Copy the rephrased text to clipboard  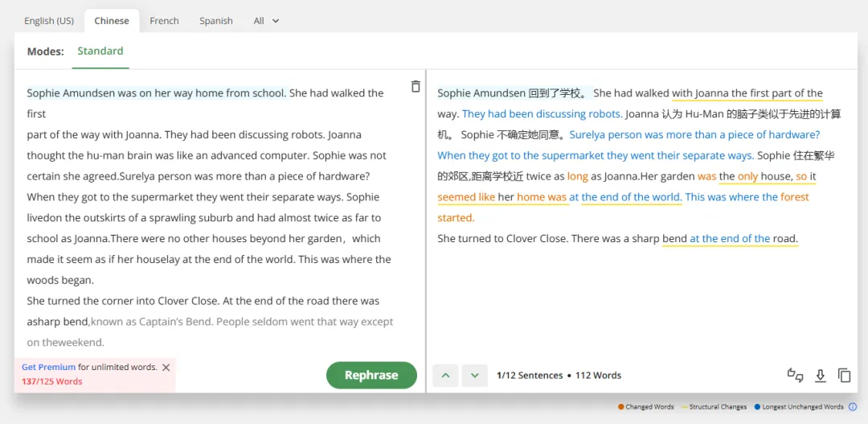click(844, 375)
